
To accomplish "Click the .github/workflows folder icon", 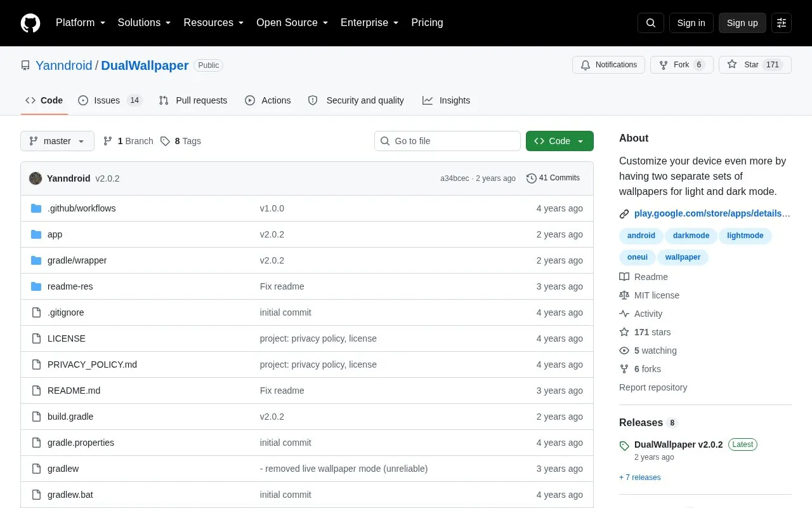I will click(x=36, y=208).
